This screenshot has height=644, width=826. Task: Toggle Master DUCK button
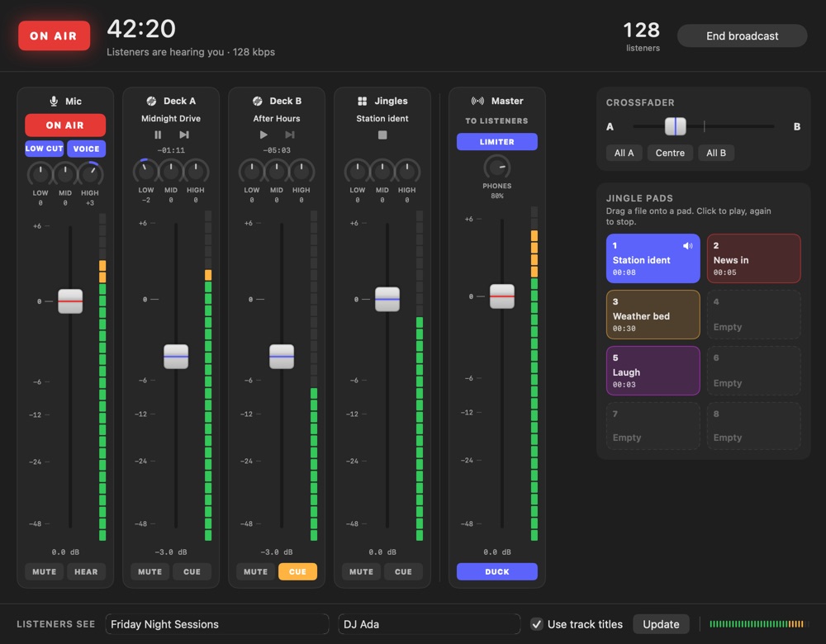496,571
